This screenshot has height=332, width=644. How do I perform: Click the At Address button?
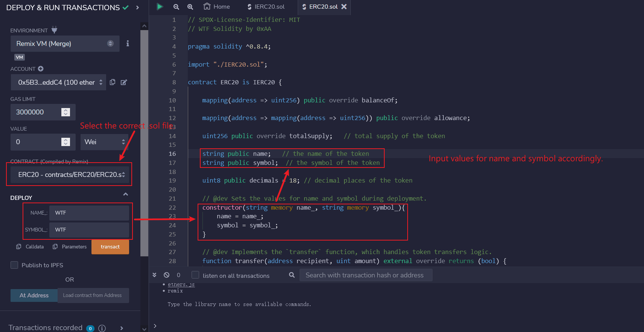34,295
